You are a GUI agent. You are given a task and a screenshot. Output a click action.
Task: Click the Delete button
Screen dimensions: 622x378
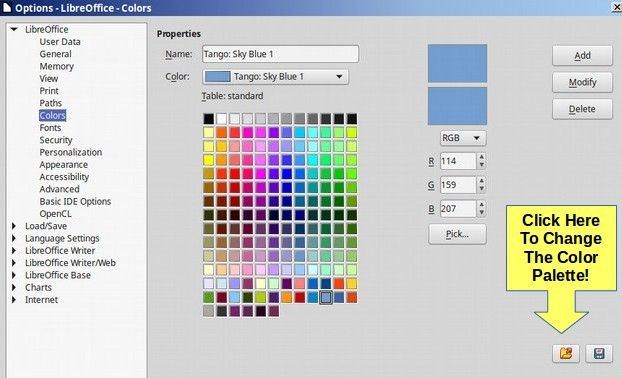pyautogui.click(x=582, y=109)
